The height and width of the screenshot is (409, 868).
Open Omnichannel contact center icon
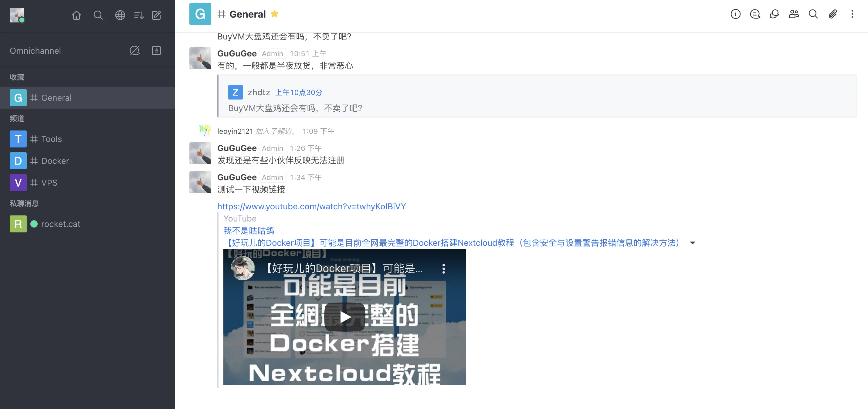156,51
